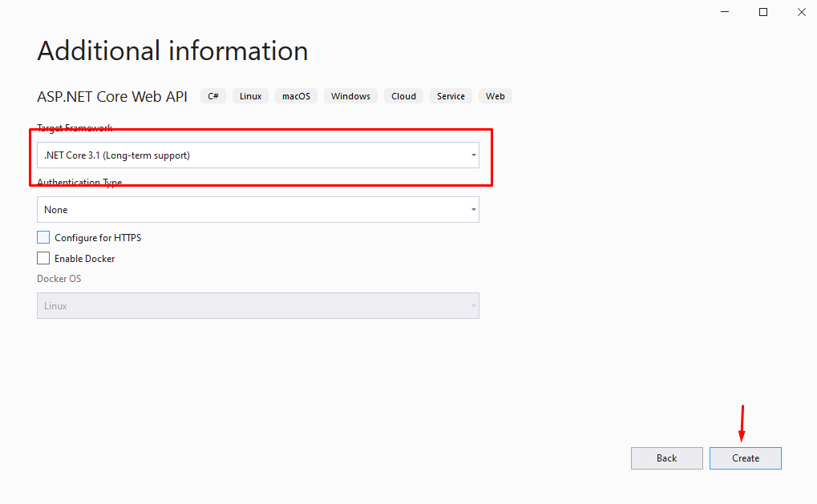Click the Create button

pos(745,458)
